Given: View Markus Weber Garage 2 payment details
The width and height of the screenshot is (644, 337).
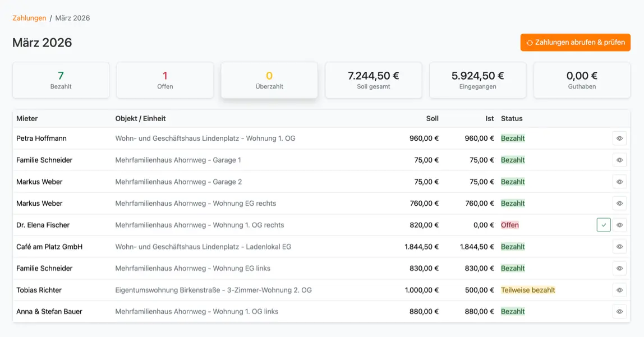Looking at the screenshot, I should (619, 182).
